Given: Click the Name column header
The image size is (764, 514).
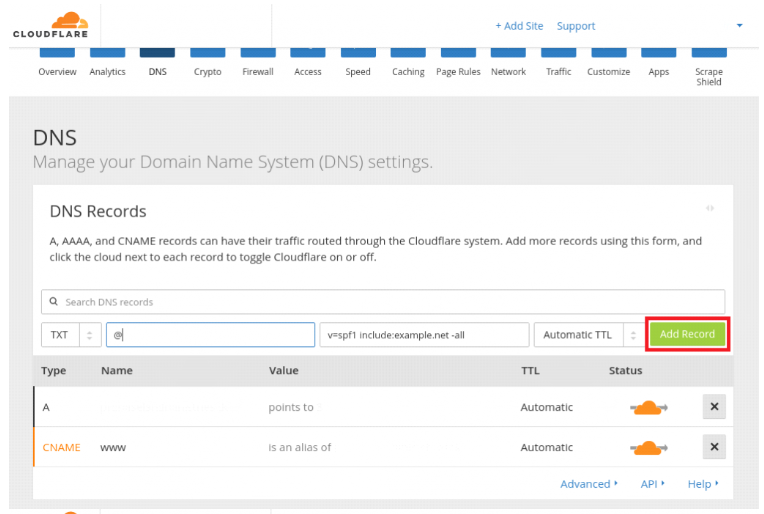Looking at the screenshot, I should (117, 371).
